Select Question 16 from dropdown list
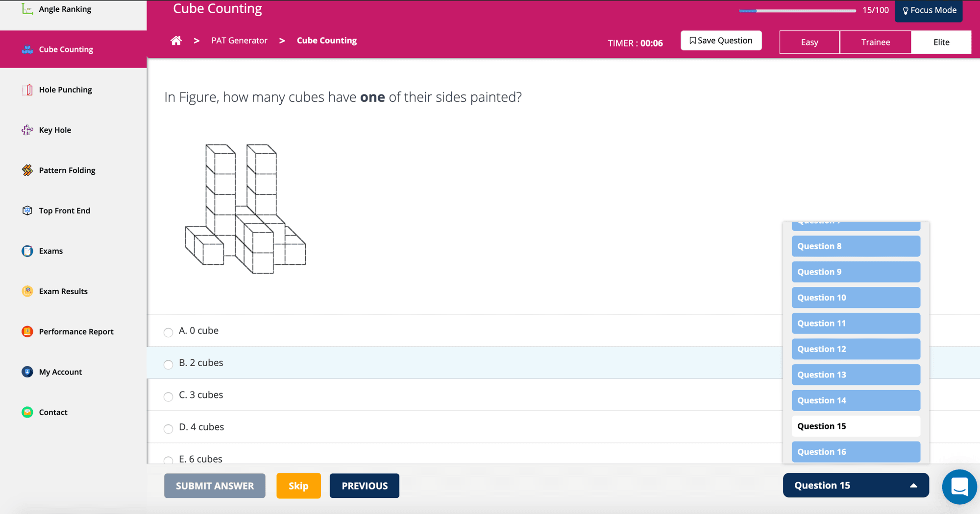 pyautogui.click(x=856, y=452)
